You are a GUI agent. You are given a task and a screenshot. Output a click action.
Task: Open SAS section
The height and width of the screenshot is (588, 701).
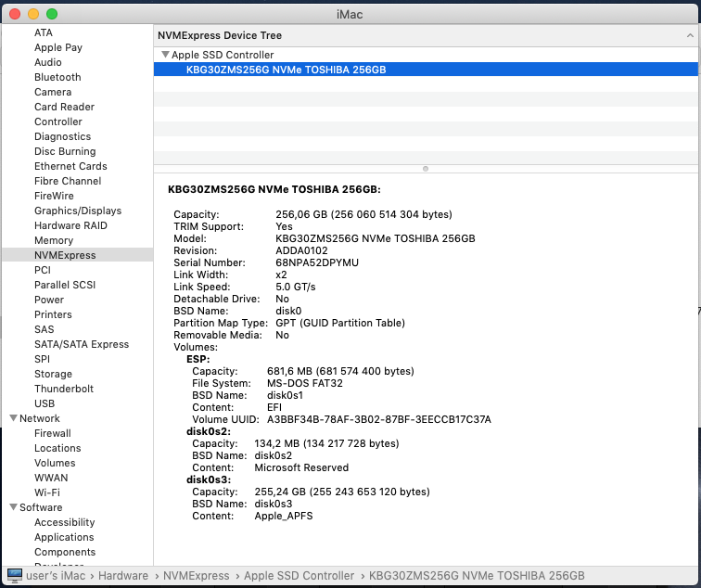click(44, 329)
